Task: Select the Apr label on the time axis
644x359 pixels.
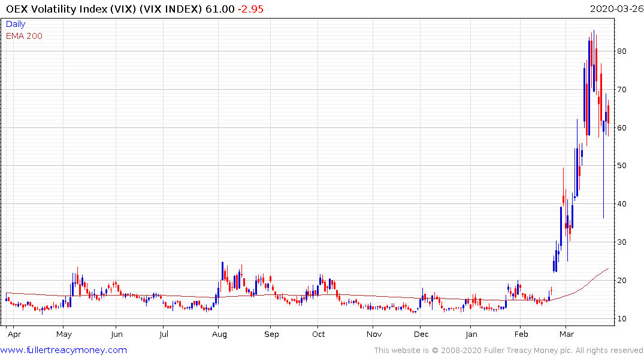Action: click(x=14, y=334)
